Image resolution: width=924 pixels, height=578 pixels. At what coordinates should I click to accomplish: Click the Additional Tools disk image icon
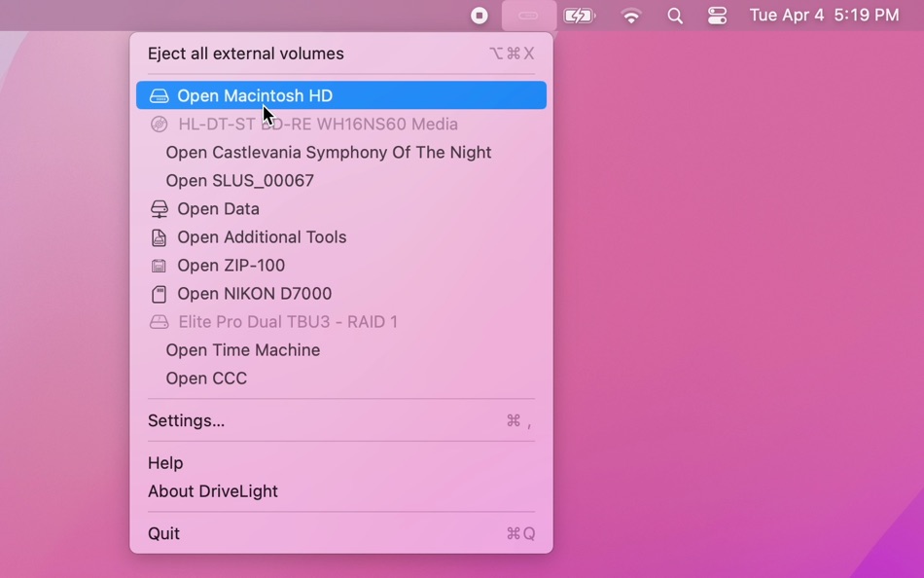pos(160,237)
